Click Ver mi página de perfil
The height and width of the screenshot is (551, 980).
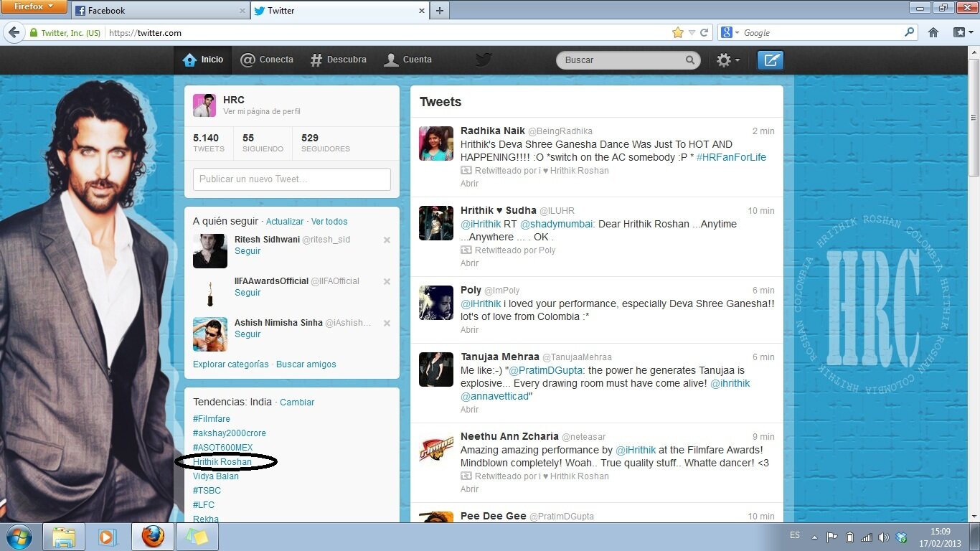coord(262,112)
